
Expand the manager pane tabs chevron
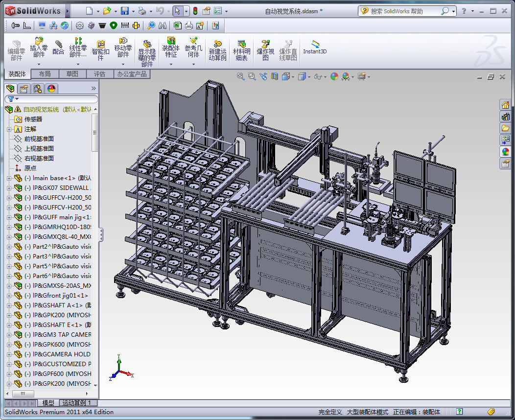coord(94,88)
